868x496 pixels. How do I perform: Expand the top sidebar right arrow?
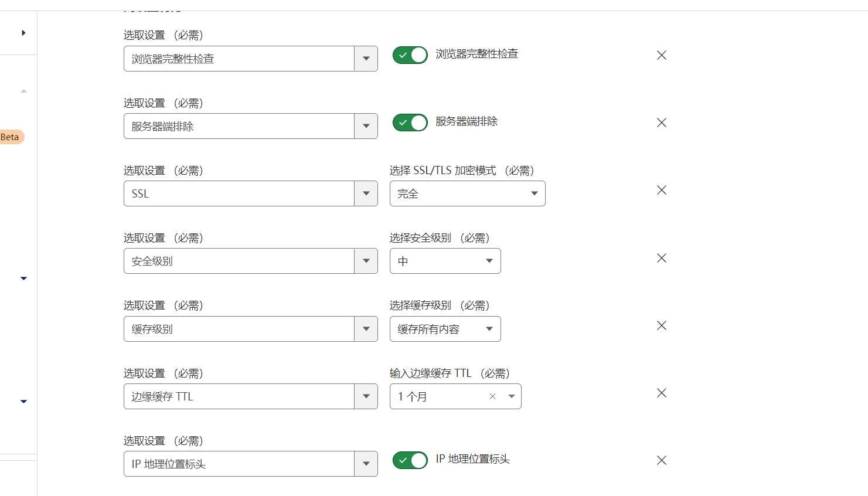23,33
